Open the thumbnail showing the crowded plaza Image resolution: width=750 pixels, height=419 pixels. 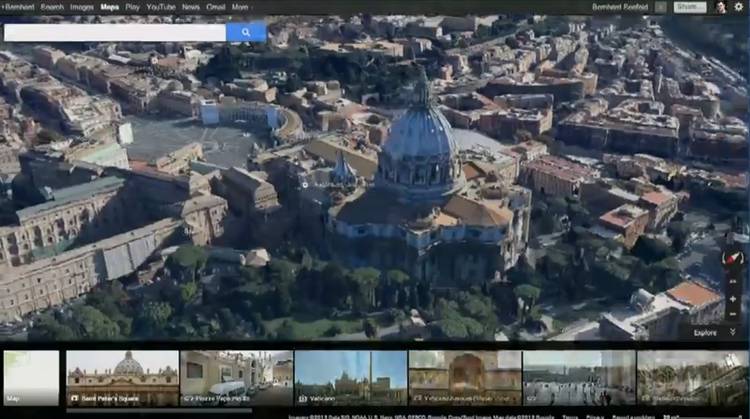click(579, 378)
